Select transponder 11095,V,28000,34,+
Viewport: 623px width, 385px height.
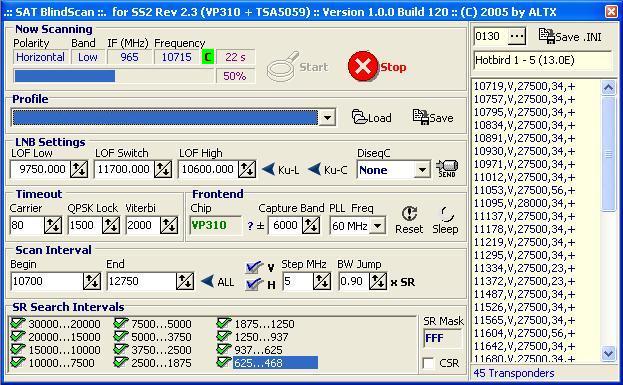coord(524,203)
